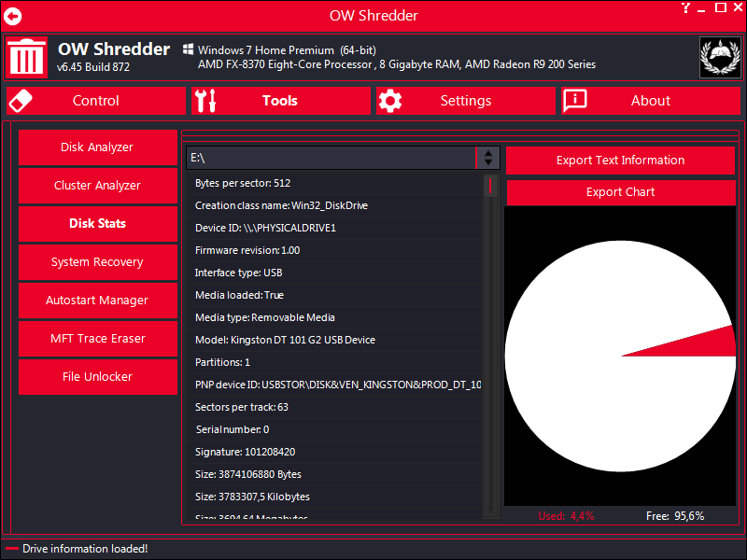
Task: Select 'Creation class name: Win32_DiskDrive' row
Action: [x=334, y=205]
